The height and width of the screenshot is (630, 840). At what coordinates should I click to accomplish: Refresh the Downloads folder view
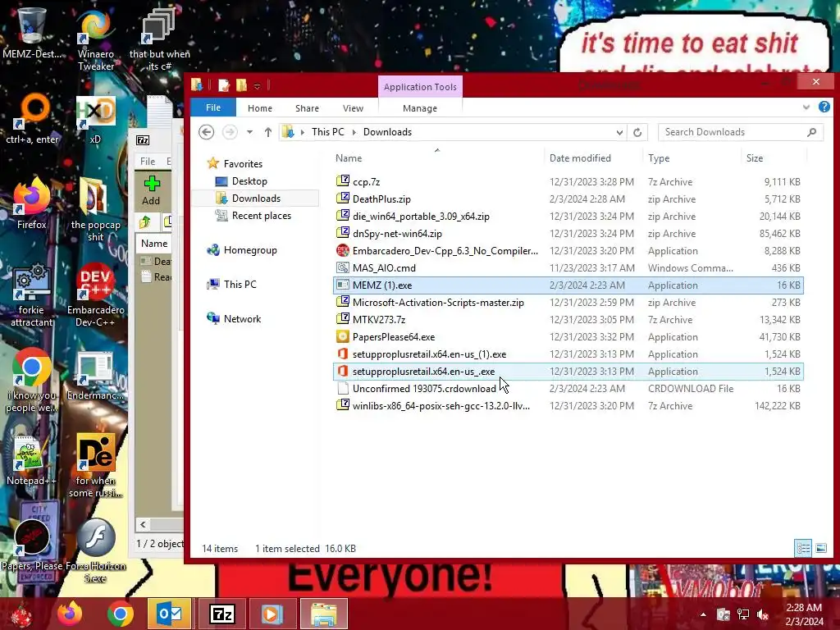click(x=637, y=132)
